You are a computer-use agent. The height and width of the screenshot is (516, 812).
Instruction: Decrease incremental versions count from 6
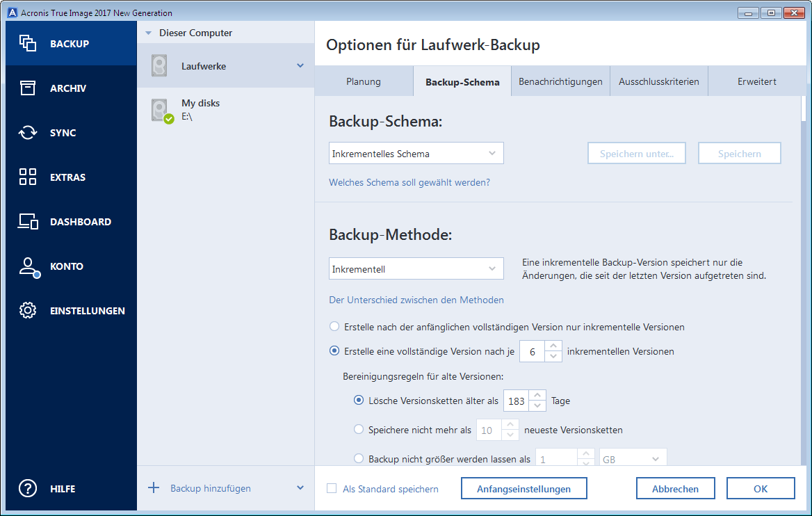pos(553,357)
